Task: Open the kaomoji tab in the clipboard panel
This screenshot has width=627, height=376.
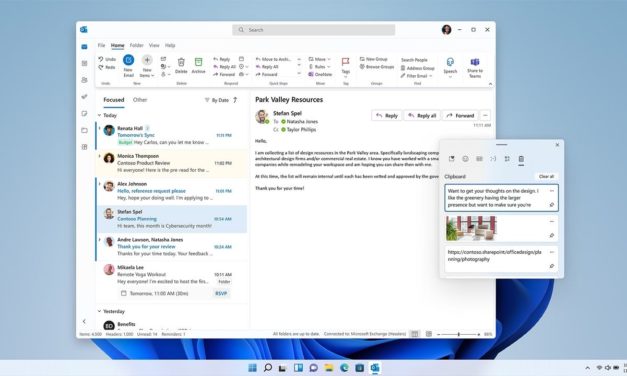Action: click(x=493, y=159)
